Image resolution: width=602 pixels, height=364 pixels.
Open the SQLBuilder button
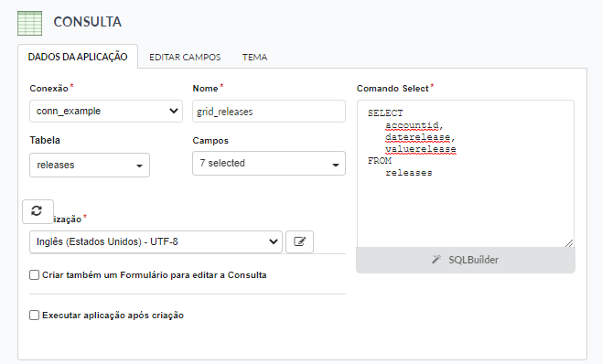466,260
